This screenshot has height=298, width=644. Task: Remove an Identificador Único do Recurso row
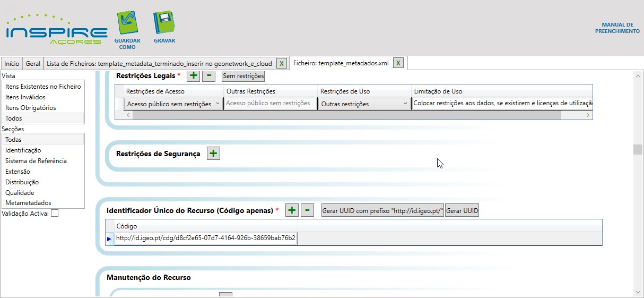point(307,210)
